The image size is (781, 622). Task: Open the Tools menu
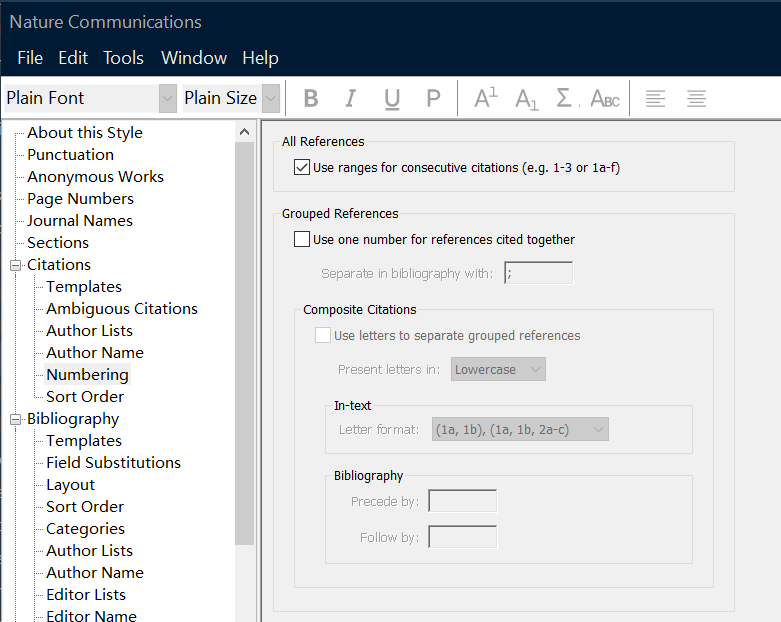[x=123, y=58]
